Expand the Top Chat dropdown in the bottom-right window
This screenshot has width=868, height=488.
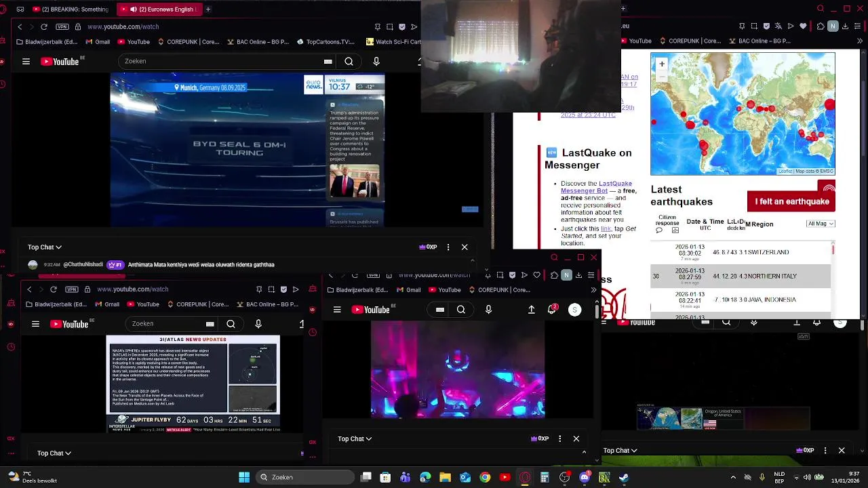coord(620,451)
